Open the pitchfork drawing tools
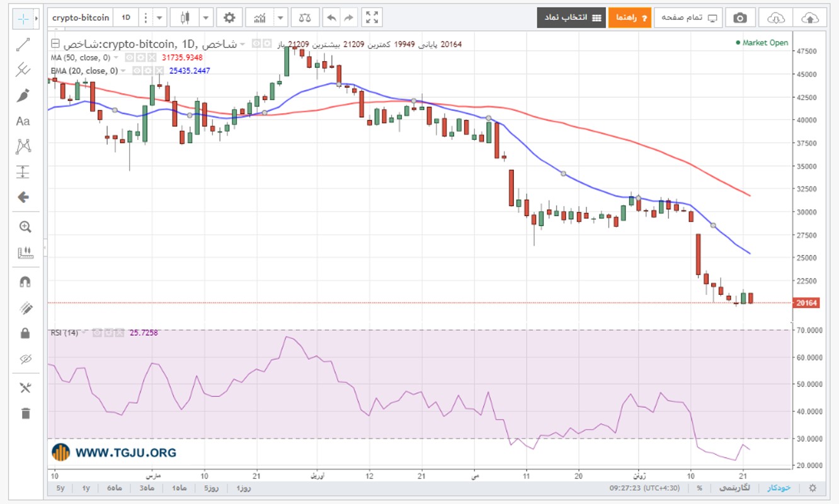 tap(24, 69)
